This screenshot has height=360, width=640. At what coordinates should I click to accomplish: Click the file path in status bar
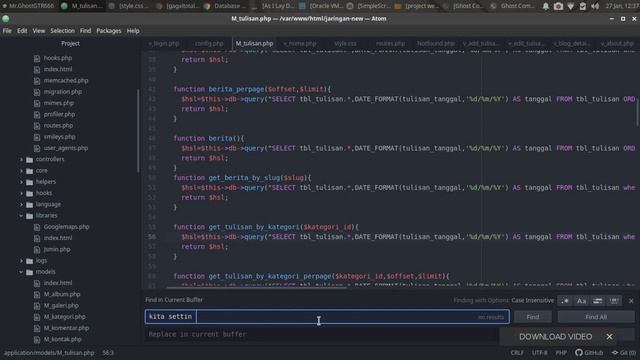pyautogui.click(x=49, y=353)
